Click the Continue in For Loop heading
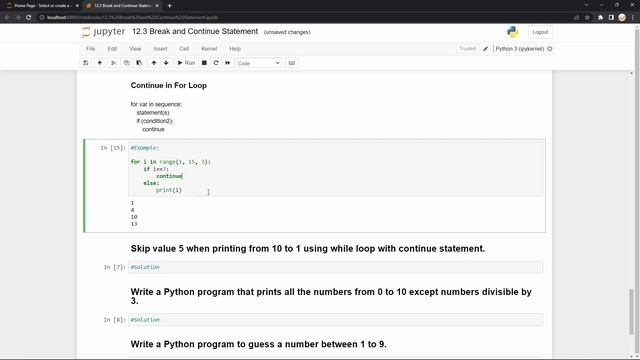This screenshot has width=640, height=360. 169,85
